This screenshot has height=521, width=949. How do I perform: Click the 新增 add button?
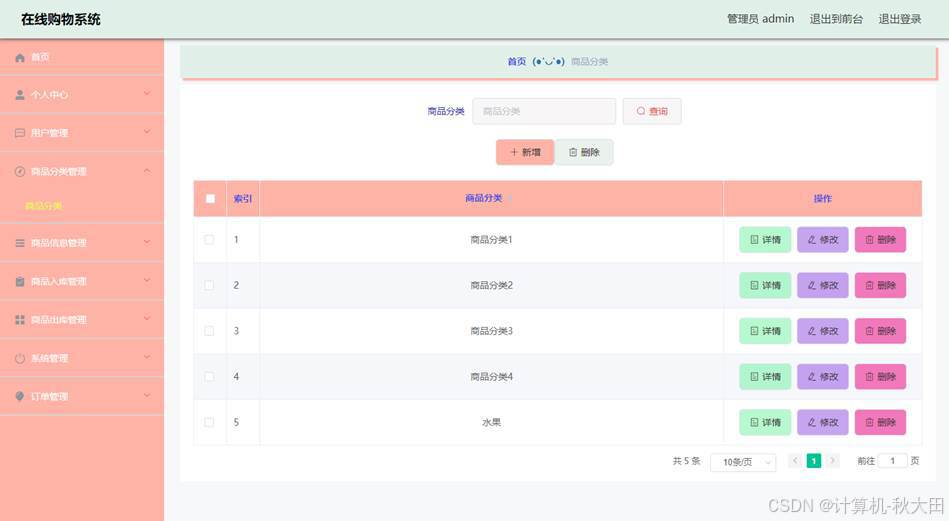point(525,152)
